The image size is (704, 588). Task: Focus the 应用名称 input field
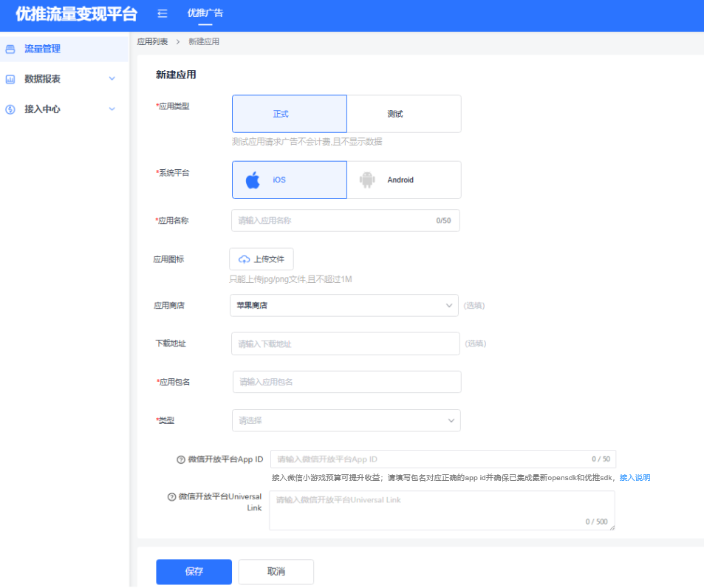coord(334,220)
